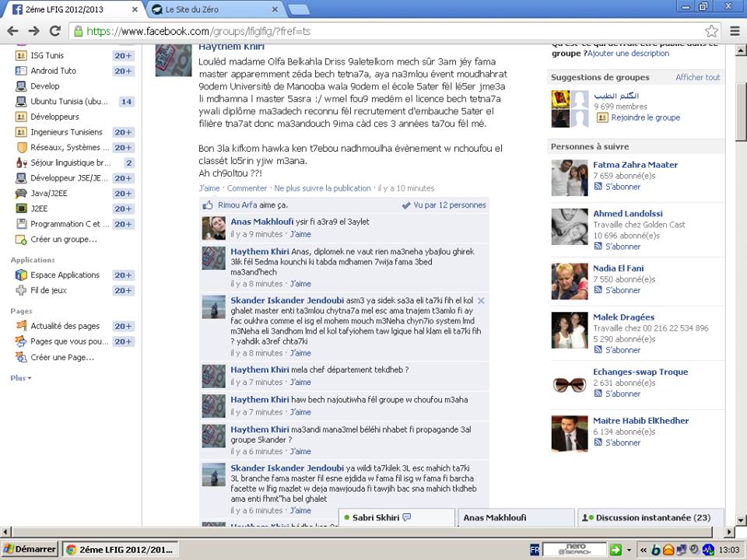Open the Chrome menu hamburger icon

(735, 31)
